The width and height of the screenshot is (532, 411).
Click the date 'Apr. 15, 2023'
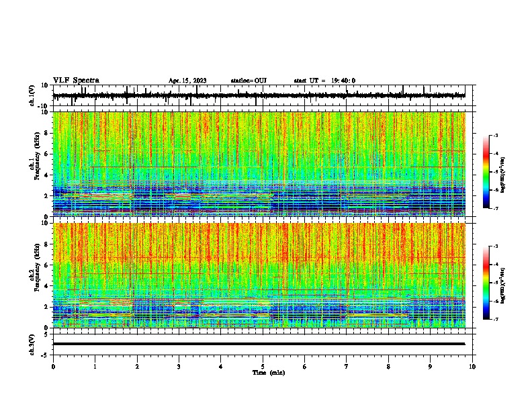187,81
